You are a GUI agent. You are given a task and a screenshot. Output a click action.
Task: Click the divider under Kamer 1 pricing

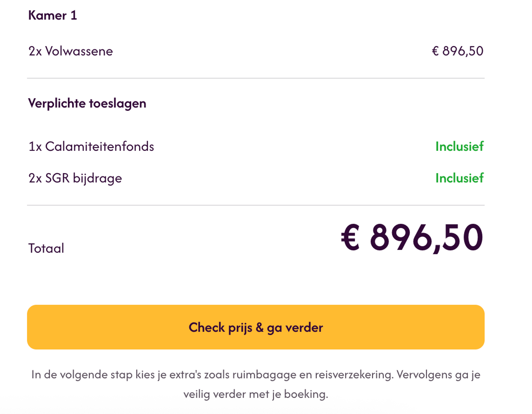256,78
